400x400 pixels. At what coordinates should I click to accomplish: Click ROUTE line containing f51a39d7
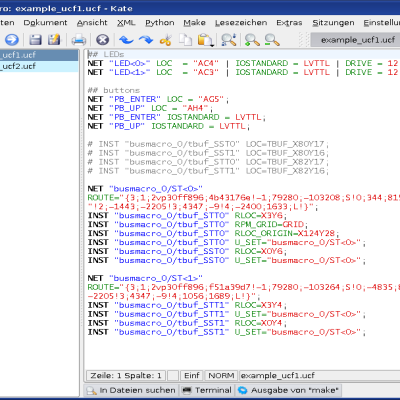click(243, 287)
